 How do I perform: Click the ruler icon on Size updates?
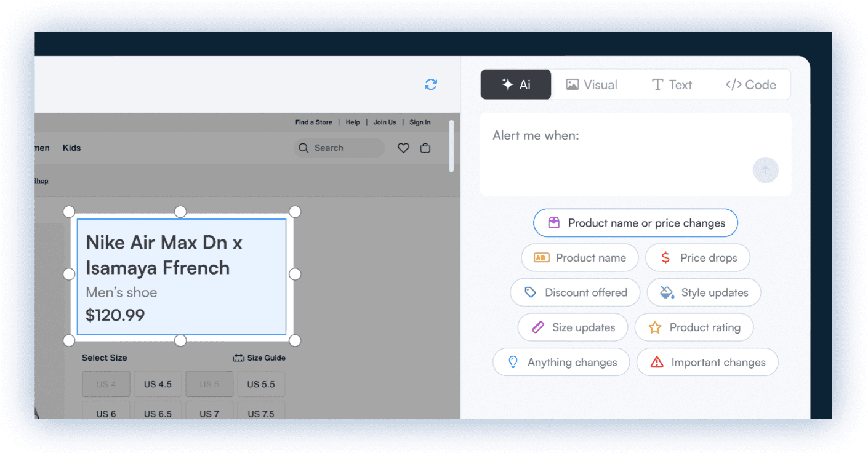click(x=538, y=327)
